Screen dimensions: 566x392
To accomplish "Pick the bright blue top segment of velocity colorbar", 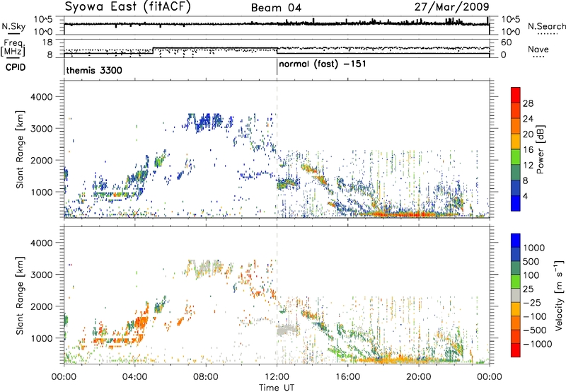I will click(516, 241).
